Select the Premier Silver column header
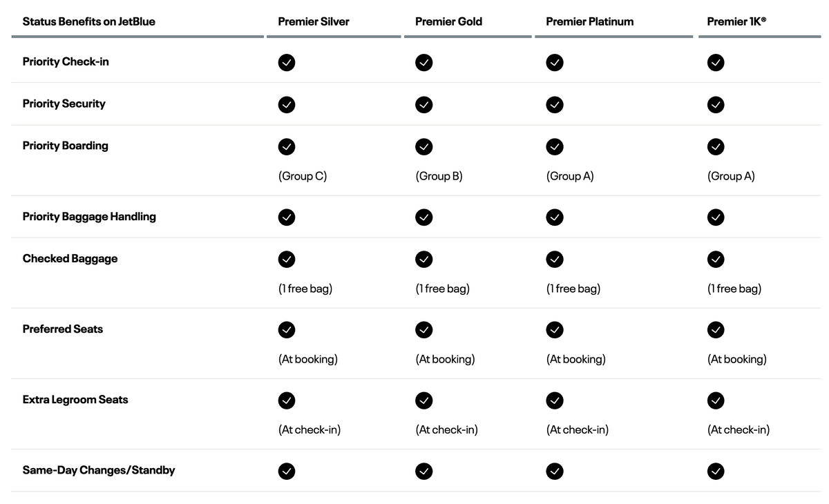The width and height of the screenshot is (829, 504). click(x=314, y=21)
